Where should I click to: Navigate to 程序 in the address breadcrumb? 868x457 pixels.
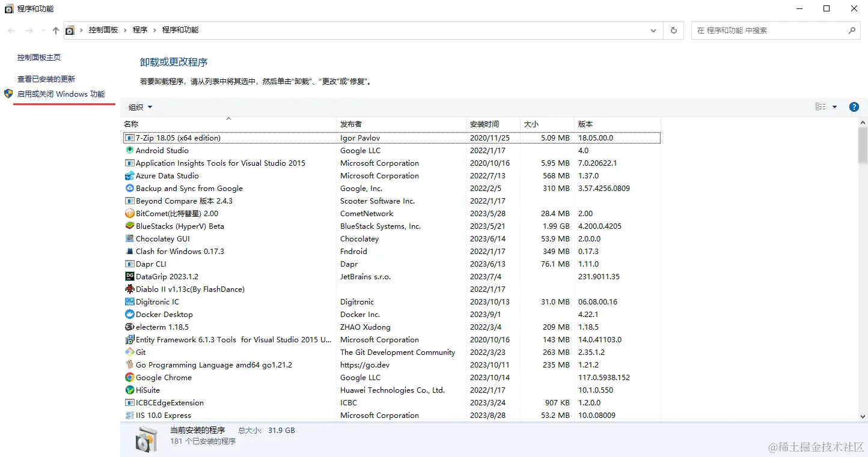[140, 30]
